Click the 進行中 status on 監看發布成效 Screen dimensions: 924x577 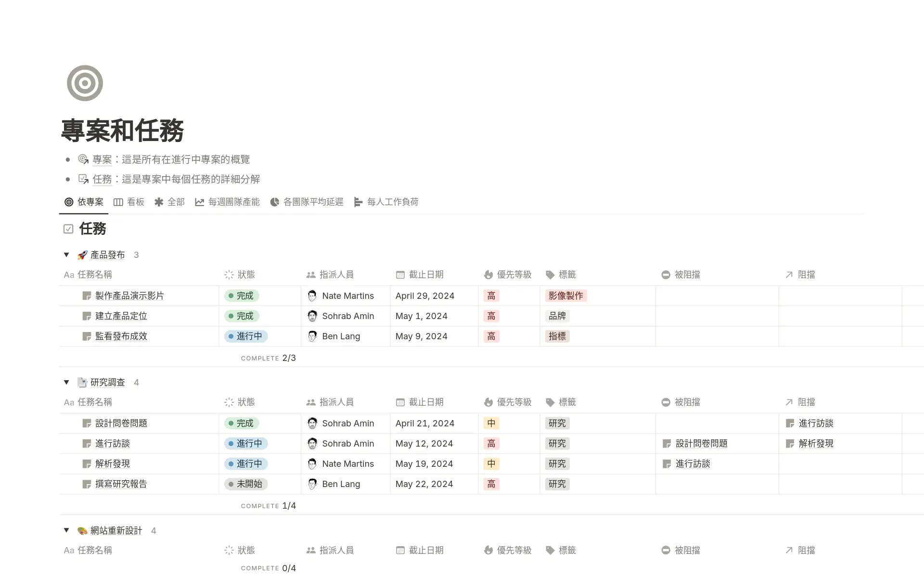[246, 336]
